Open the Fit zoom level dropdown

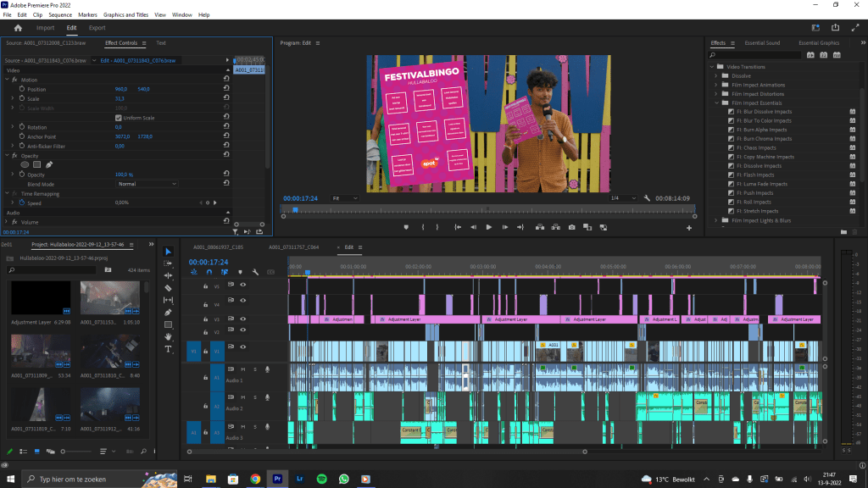(345, 197)
